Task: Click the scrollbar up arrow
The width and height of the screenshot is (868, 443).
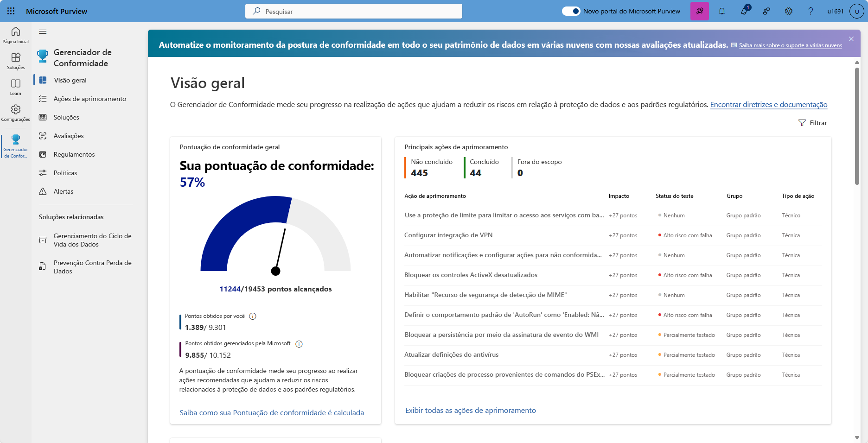Action: (x=857, y=62)
